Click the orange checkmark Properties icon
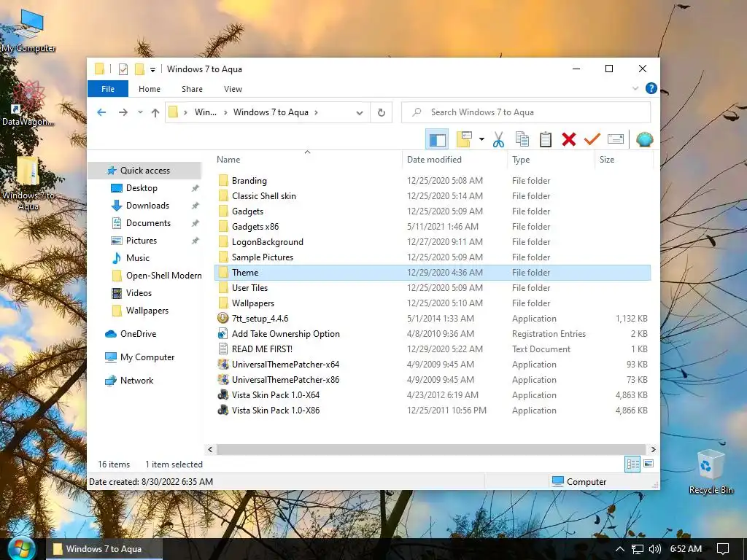Image resolution: width=747 pixels, height=560 pixels. (592, 139)
